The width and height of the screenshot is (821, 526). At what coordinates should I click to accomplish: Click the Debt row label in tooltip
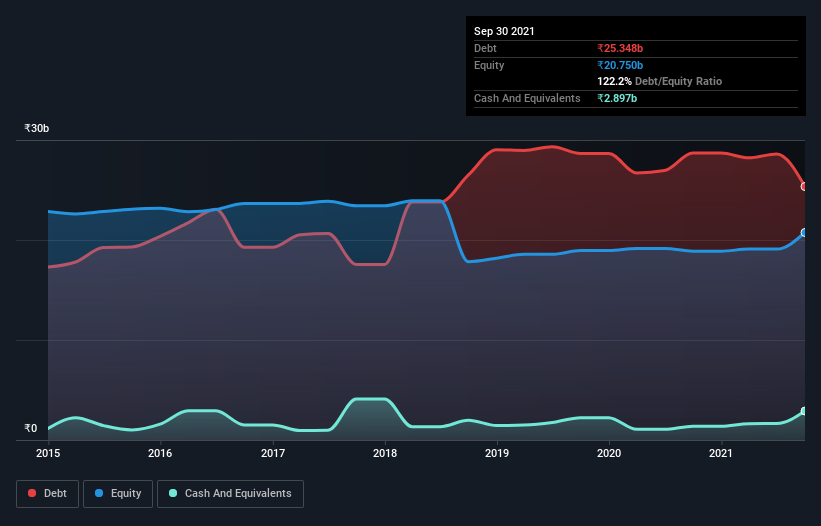pos(485,48)
